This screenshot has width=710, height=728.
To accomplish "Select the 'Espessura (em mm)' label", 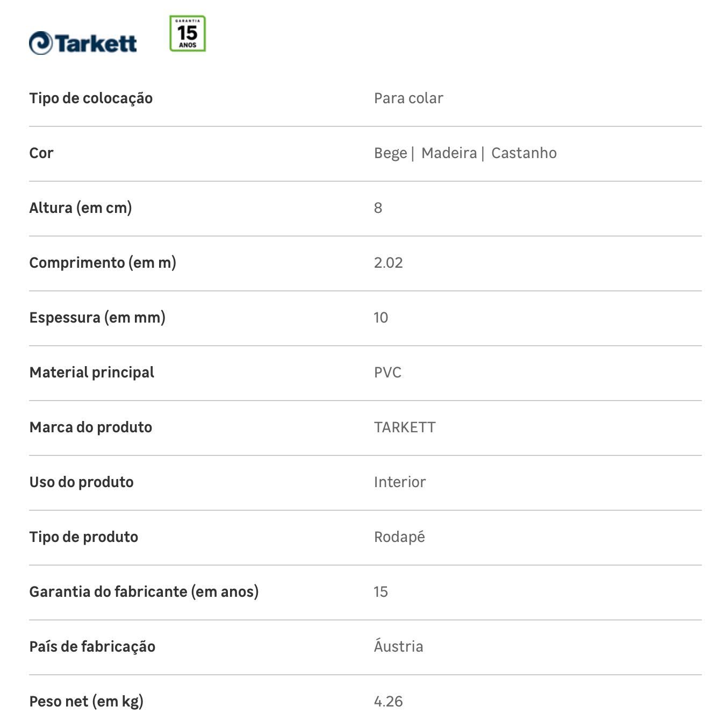I will (97, 318).
